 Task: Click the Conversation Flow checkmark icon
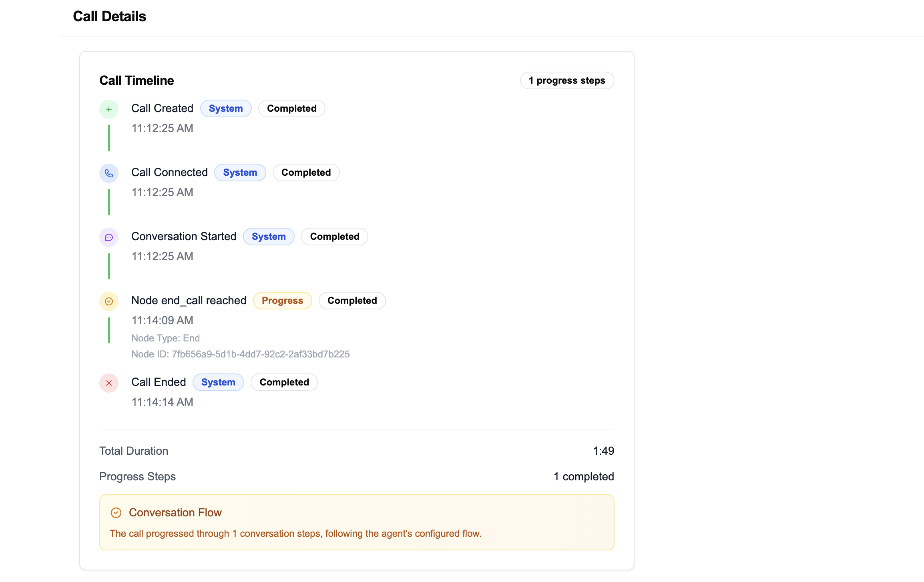tap(116, 513)
